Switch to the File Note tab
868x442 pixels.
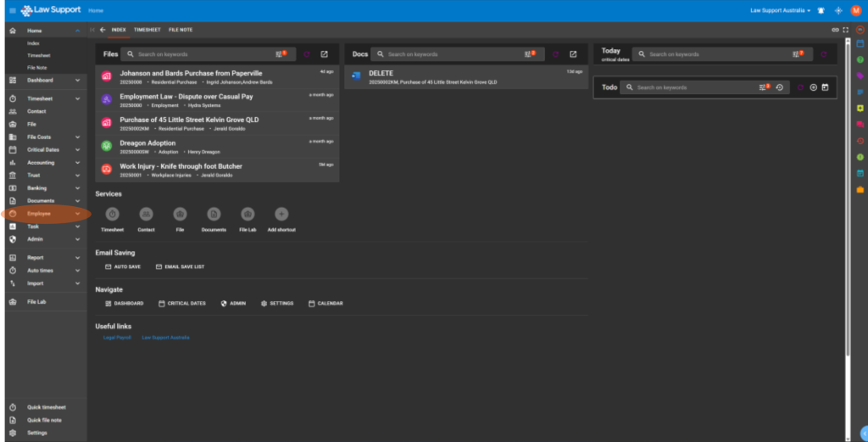click(181, 30)
